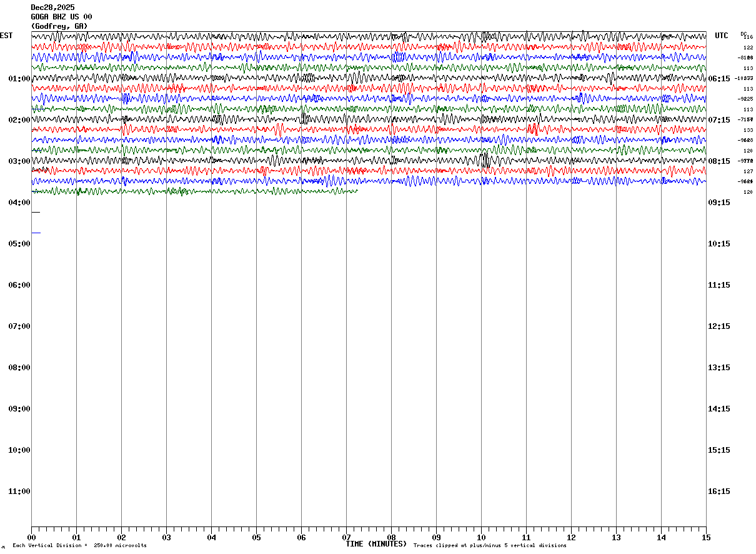Image resolution: width=756 pixels, height=554 pixels.
Task: Click the GOGA BHZ US 00 station code
Action: tap(61, 17)
